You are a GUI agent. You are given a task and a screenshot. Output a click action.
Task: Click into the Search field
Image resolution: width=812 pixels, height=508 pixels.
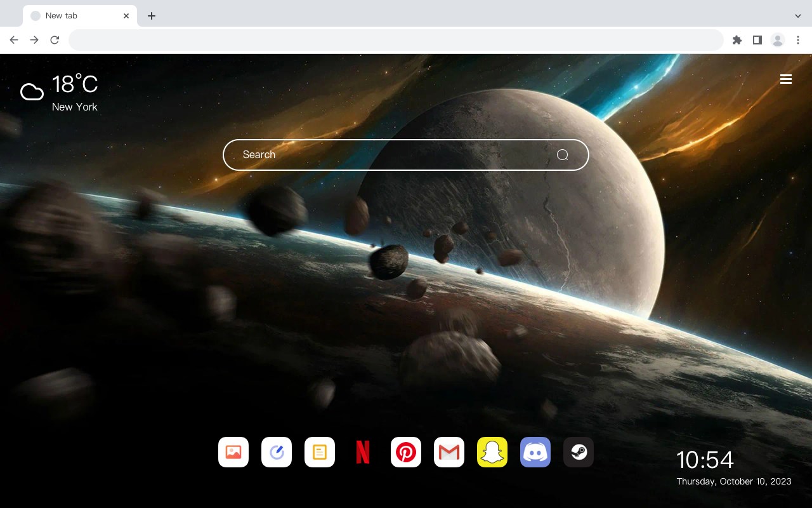406,155
